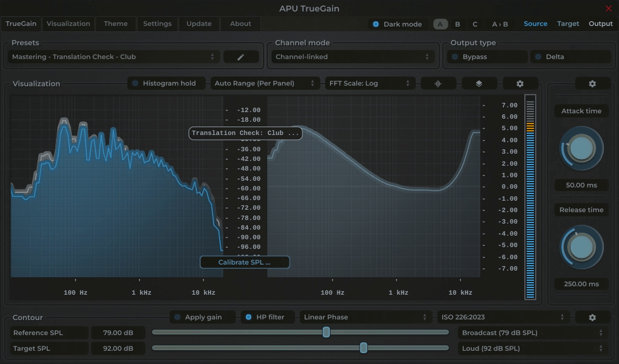This screenshot has width=619, height=364.
Task: Close the APU TrueGain window
Action: tap(608, 8)
